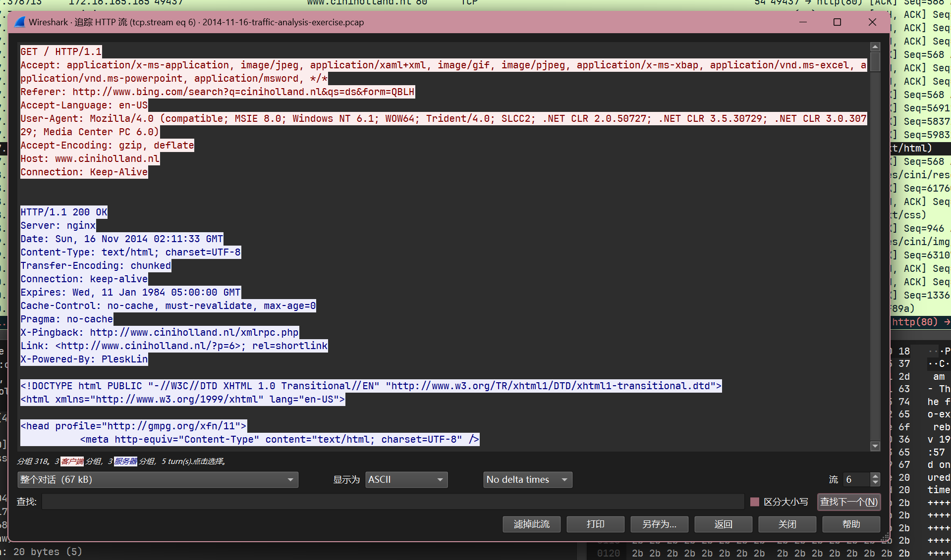Image resolution: width=951 pixels, height=560 pixels.
Task: Click the 打印 print button
Action: tap(595, 524)
